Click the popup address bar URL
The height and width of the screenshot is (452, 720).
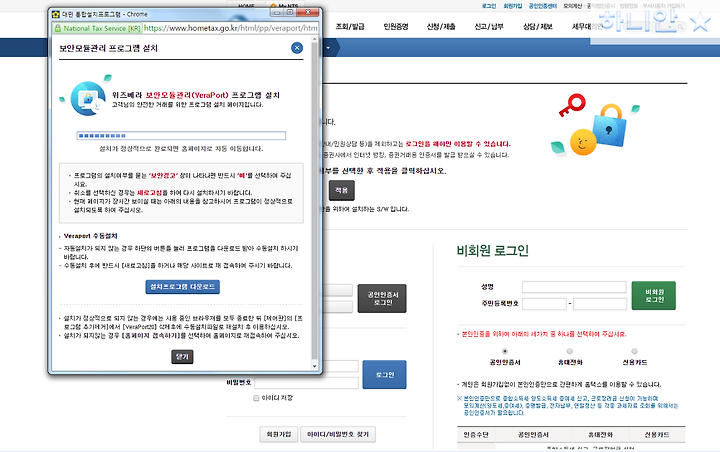click(231, 28)
